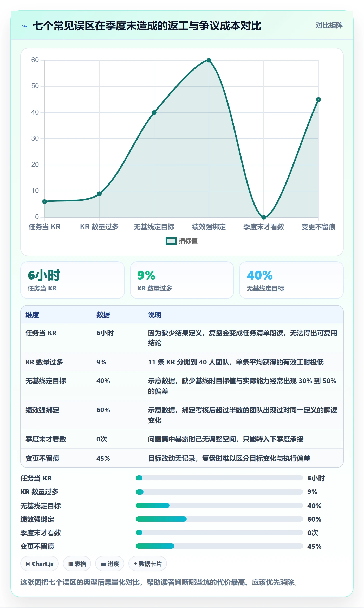This screenshot has height=608, width=364.
Task: Select the 0次 value in table
Action: click(x=102, y=439)
